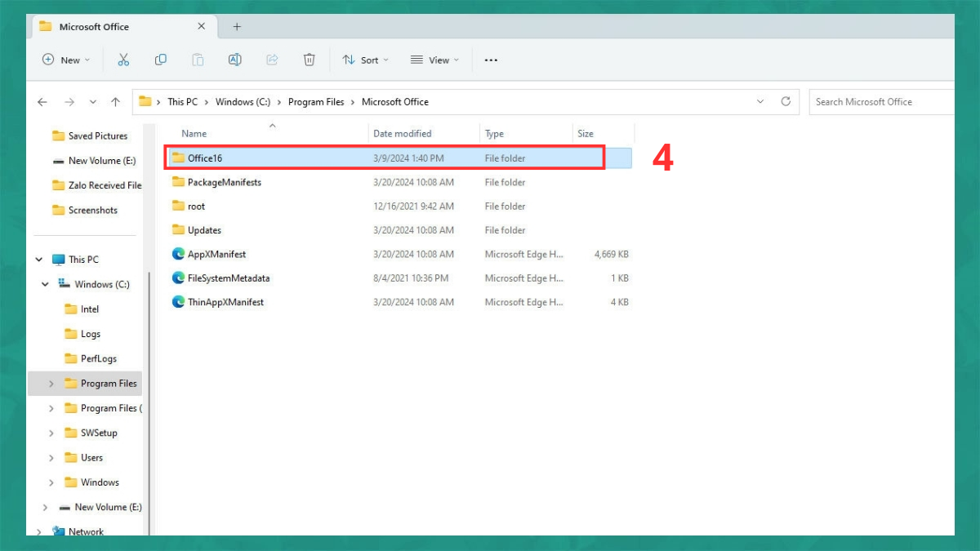Click the AppXManifest Edge file icon
Viewport: 980px width, 551px height.
pos(178,254)
